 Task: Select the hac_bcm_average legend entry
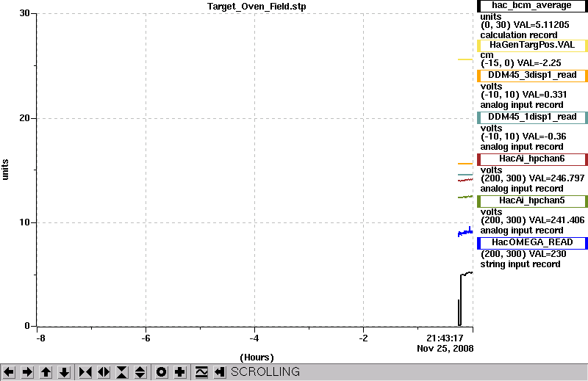click(x=532, y=6)
